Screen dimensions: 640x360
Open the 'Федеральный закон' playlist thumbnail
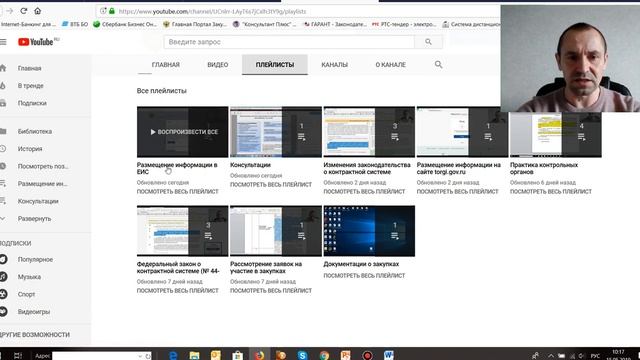tap(182, 231)
